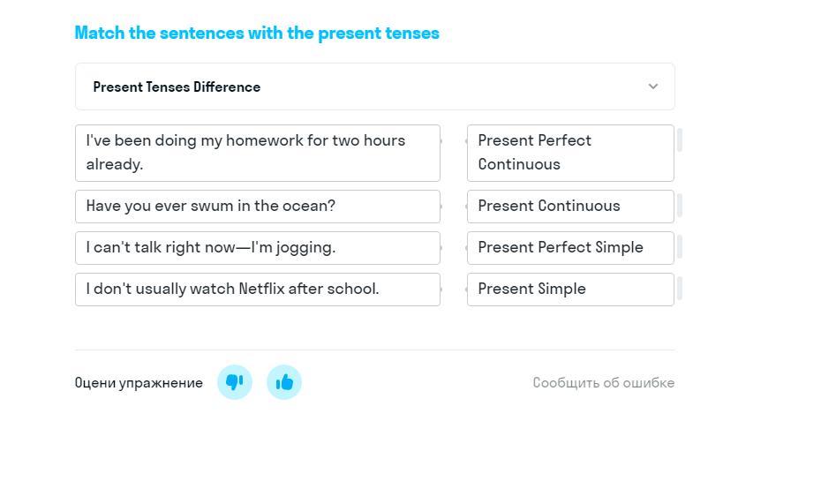Open the Present Tenses Difference panel header
This screenshot has height=504, width=836.
tap(375, 87)
